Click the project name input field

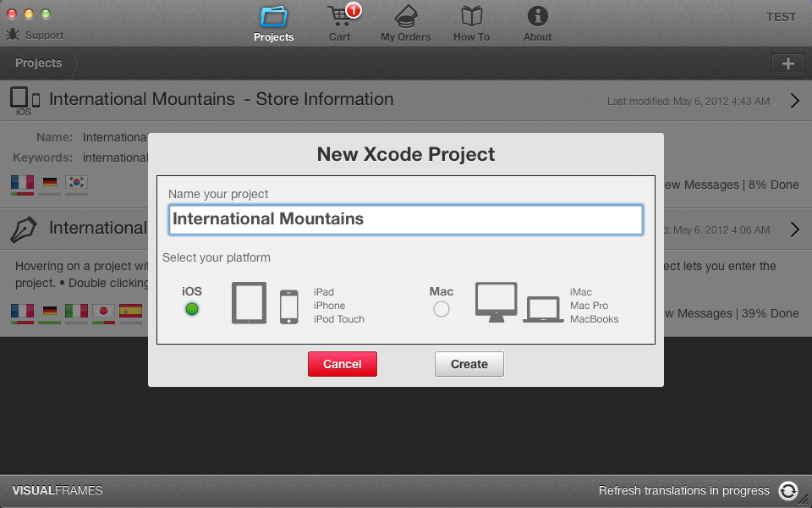[406, 219]
